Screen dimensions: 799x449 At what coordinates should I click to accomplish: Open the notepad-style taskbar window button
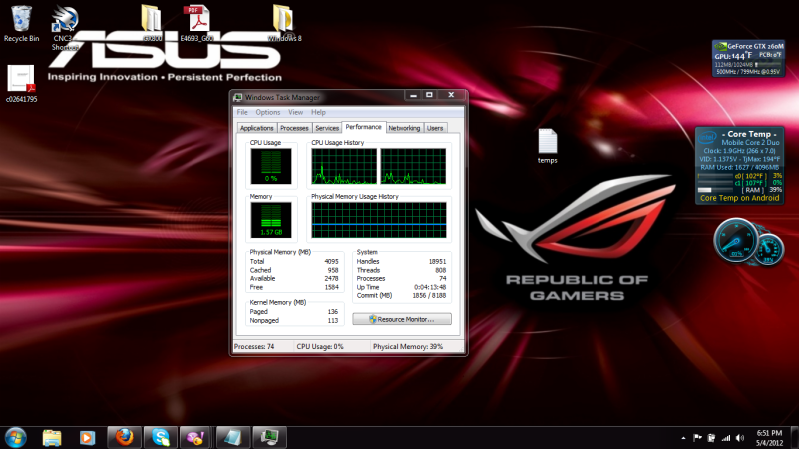click(x=233, y=437)
